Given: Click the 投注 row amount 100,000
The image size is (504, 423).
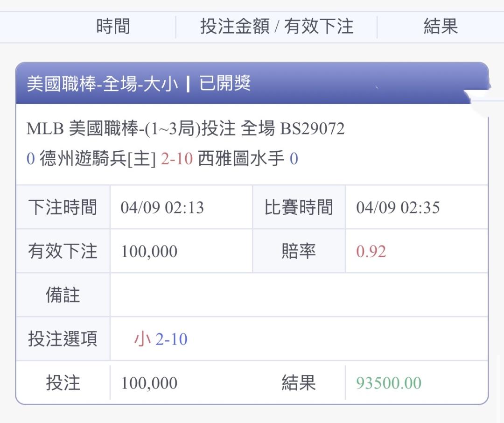Looking at the screenshot, I should click(x=149, y=383).
